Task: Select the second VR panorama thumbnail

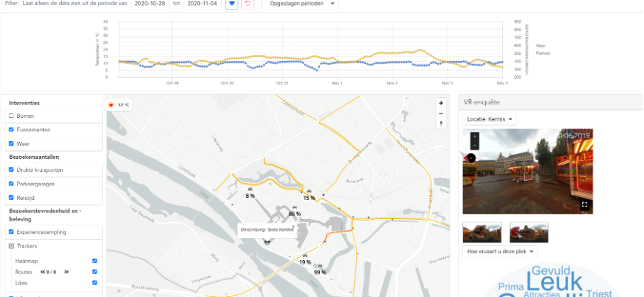Action: (529, 232)
